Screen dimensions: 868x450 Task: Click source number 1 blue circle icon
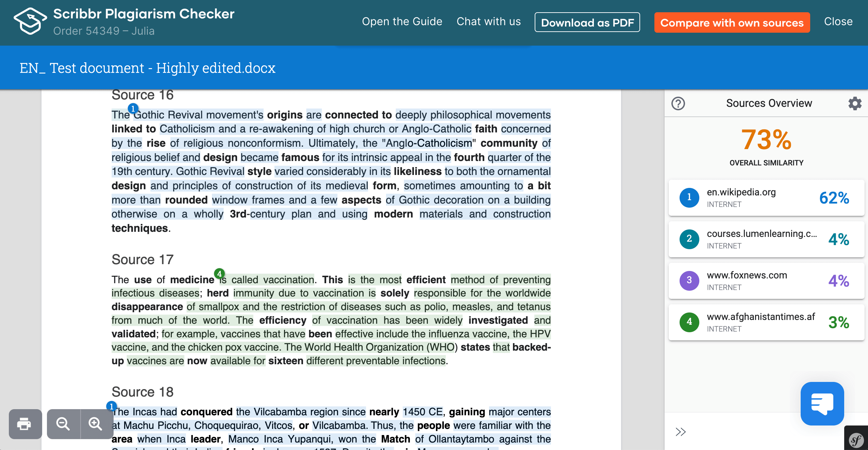(x=688, y=197)
